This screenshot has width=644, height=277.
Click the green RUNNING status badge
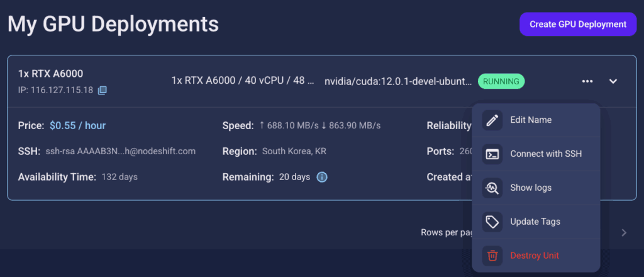click(x=501, y=81)
